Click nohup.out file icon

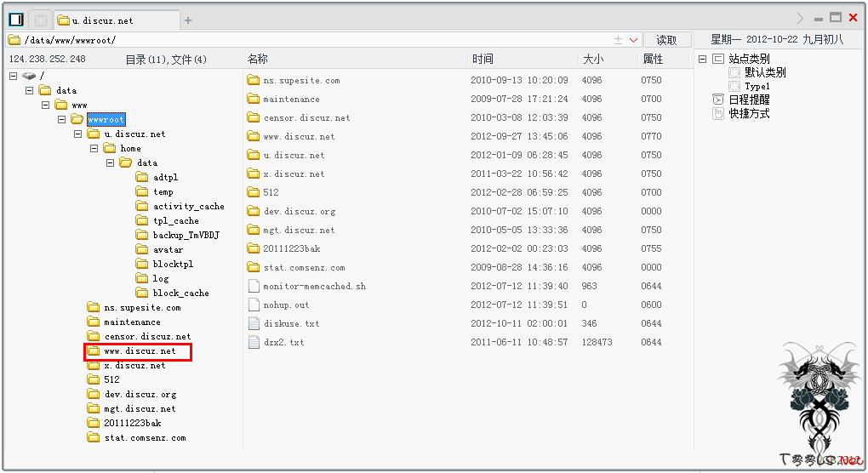coord(254,305)
